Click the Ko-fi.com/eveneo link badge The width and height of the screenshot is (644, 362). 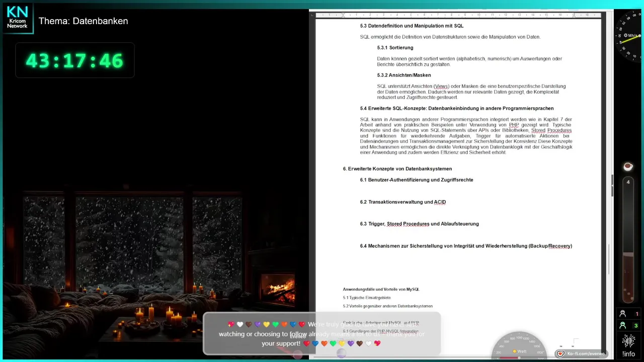click(581, 353)
